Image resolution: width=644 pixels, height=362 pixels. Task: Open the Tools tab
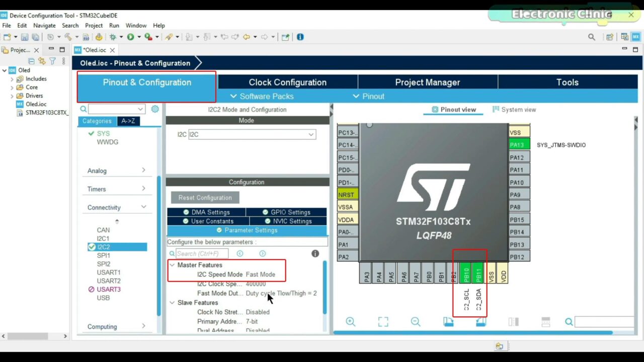coord(568,82)
